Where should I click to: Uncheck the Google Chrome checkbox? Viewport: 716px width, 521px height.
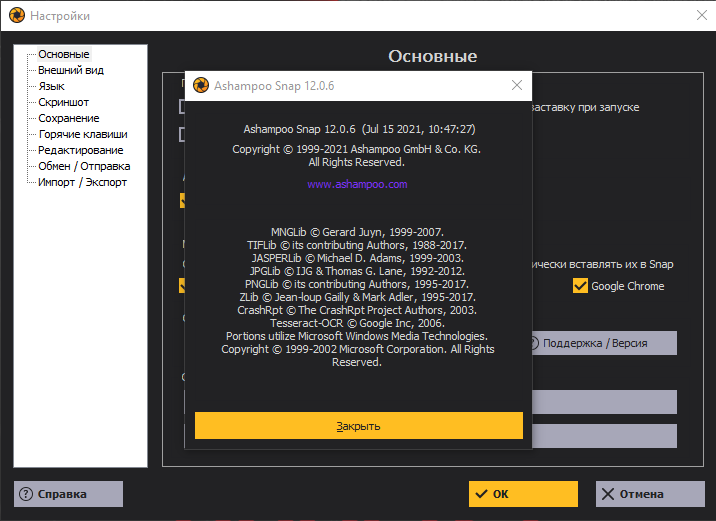[x=580, y=286]
